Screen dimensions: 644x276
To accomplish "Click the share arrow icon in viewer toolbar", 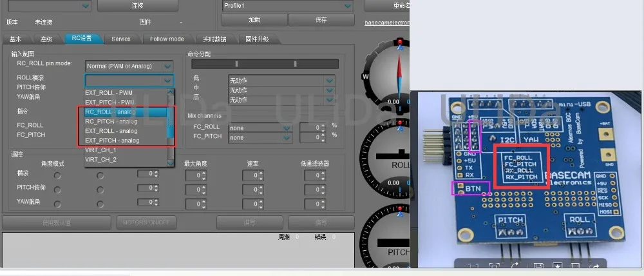I will pos(594,266).
